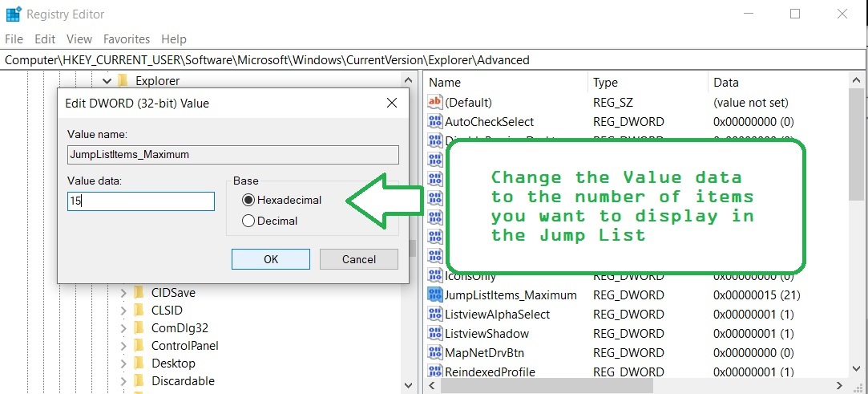This screenshot has width=868, height=394.
Task: Select the AutoCheckSelect value name
Action: point(490,121)
